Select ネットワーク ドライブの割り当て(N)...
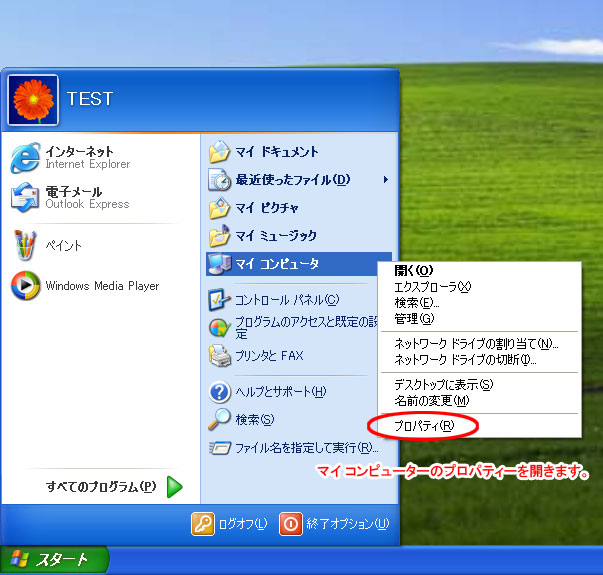The height and width of the screenshot is (575, 603). point(476,343)
